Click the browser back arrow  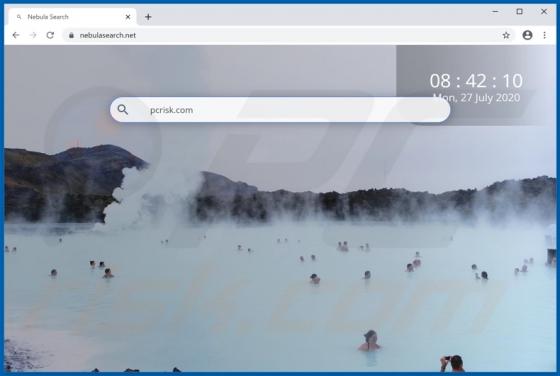16,35
